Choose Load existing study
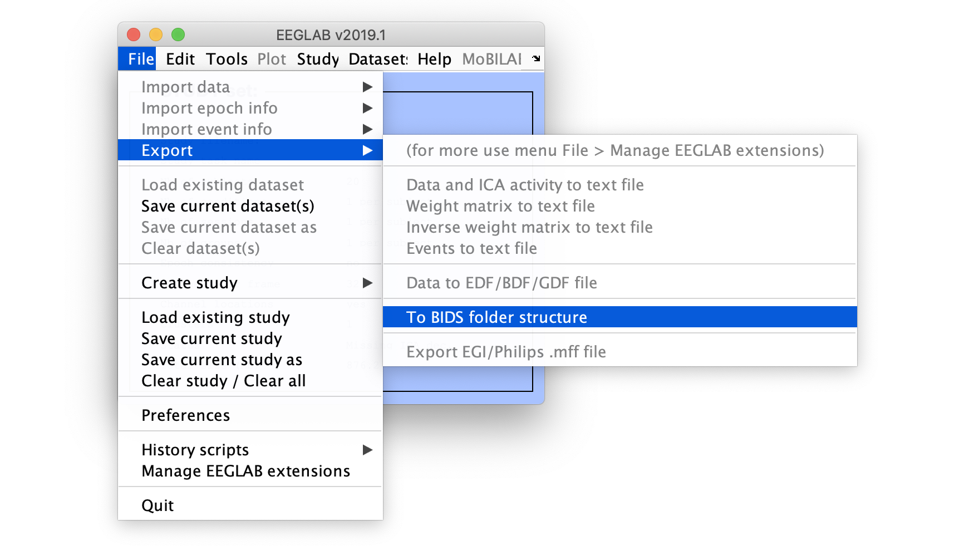Screen dimensions: 964x560 pyautogui.click(x=215, y=317)
